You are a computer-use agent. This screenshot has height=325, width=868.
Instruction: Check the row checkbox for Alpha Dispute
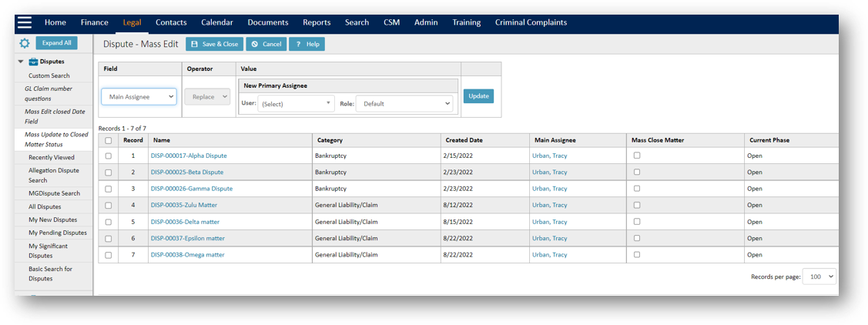pyautogui.click(x=108, y=156)
